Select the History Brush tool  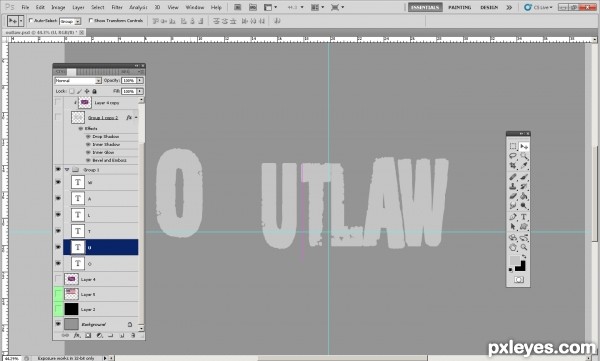point(524,186)
